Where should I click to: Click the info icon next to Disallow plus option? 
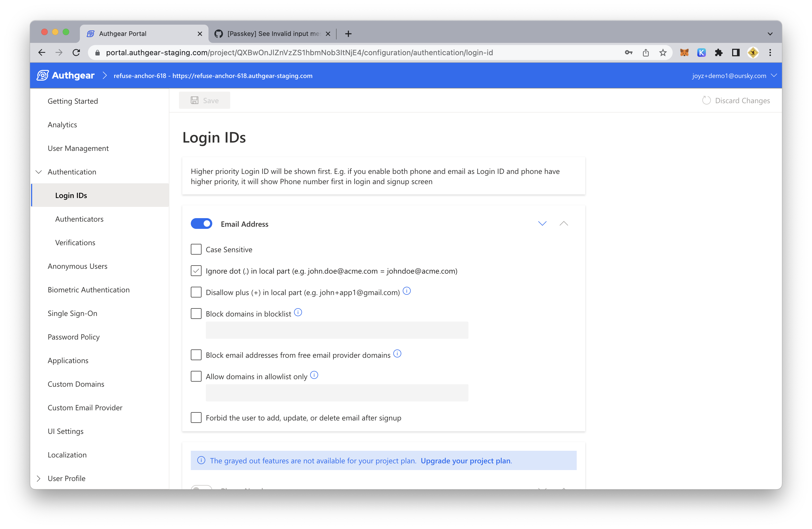(x=407, y=291)
